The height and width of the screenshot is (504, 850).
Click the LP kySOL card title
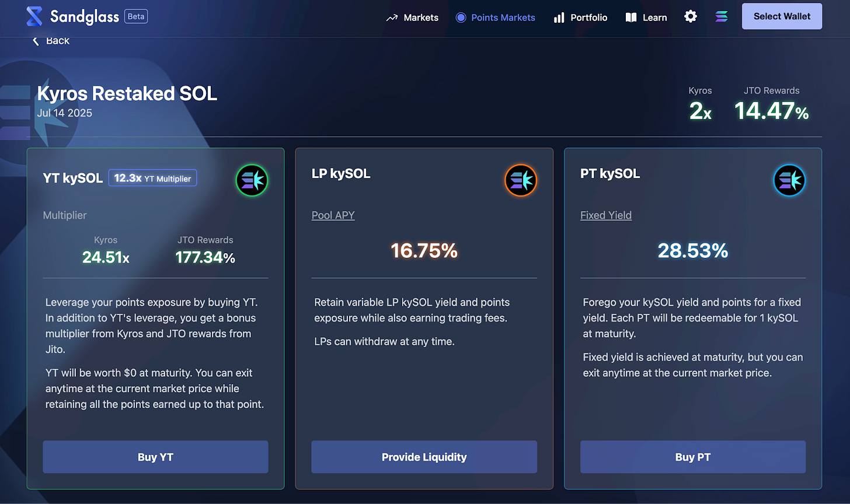[x=341, y=173]
